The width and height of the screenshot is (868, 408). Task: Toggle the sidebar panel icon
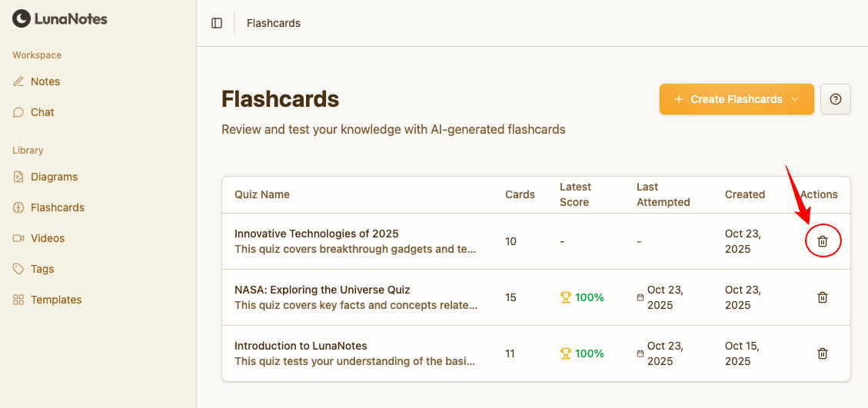[x=217, y=23]
